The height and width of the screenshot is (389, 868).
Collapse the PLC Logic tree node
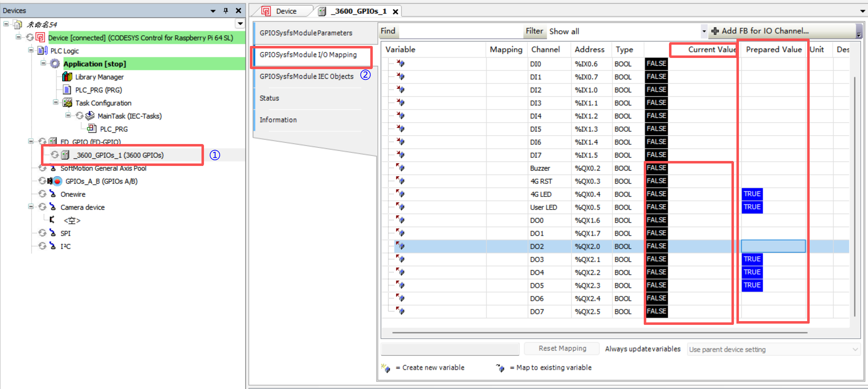pyautogui.click(x=31, y=50)
